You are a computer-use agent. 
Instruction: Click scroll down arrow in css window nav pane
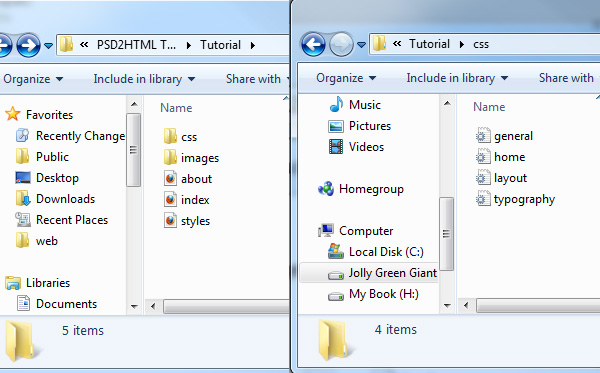coord(447,305)
